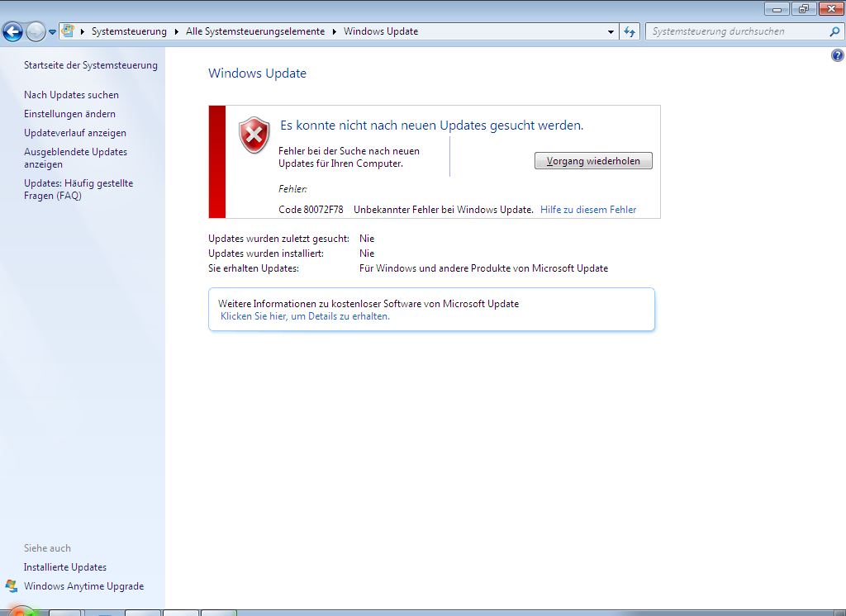Open Startseite der Systemsteuerung
846x616 pixels.
[x=91, y=65]
